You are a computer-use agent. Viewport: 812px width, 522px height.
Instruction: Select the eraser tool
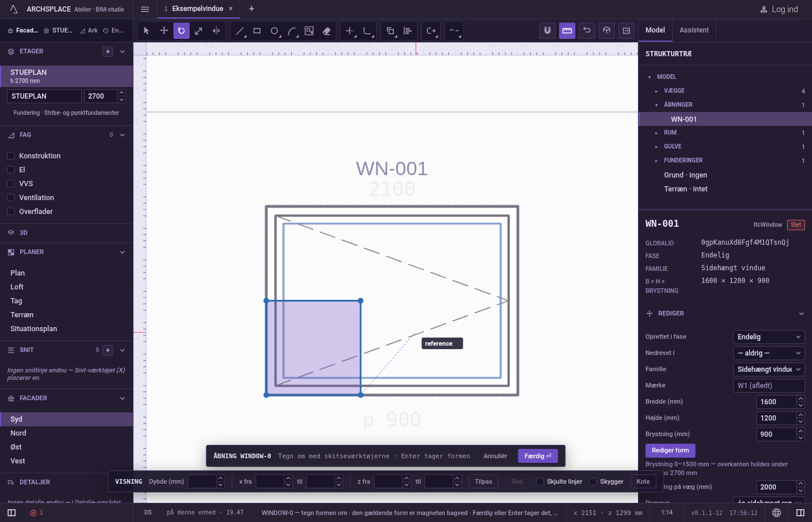[327, 31]
